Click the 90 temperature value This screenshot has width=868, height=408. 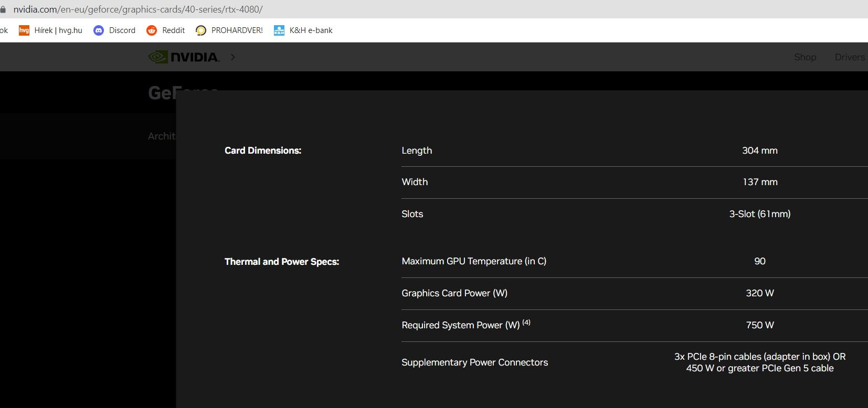760,261
